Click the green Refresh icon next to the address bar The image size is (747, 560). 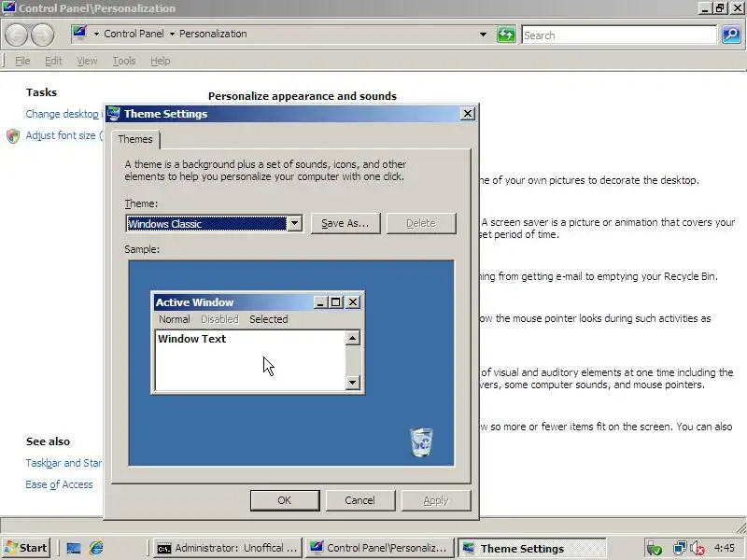pos(506,35)
